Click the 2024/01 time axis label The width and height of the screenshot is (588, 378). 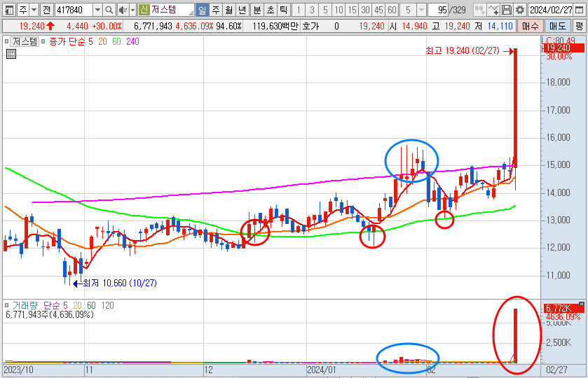(x=322, y=370)
